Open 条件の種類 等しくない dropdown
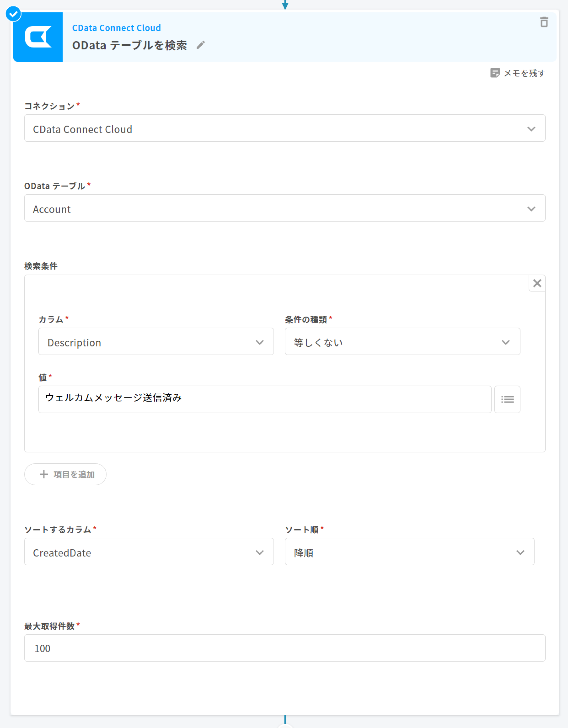 pos(402,342)
